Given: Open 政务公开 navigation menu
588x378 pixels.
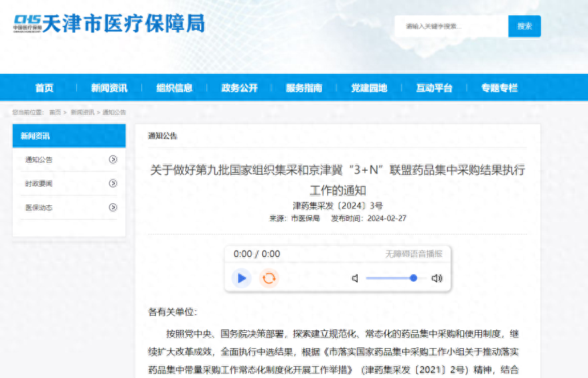Looking at the screenshot, I should [x=240, y=88].
